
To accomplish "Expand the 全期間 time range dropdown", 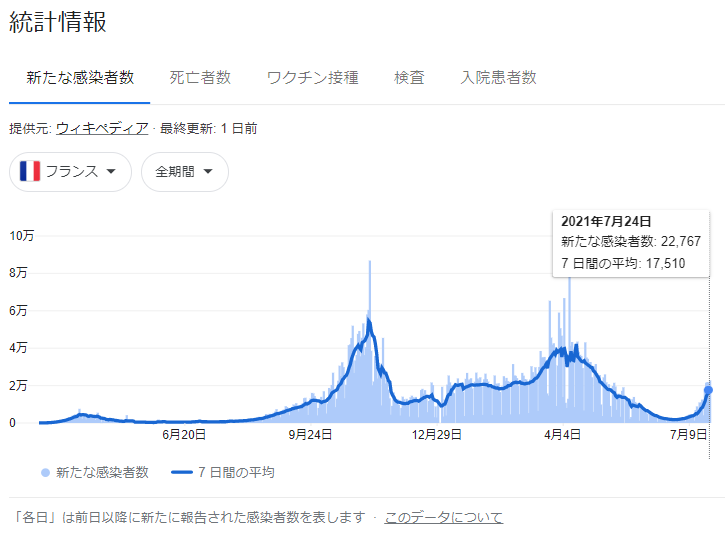I will [x=184, y=172].
